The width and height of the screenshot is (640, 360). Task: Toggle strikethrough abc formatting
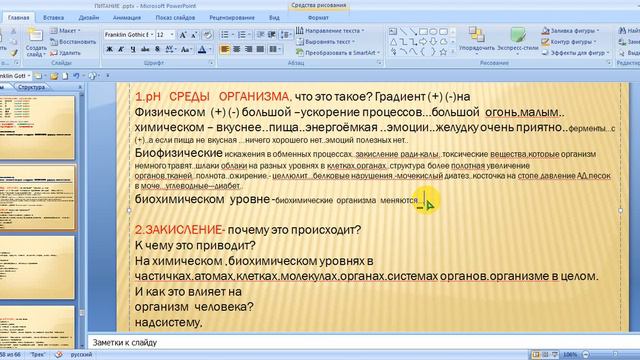145,49
